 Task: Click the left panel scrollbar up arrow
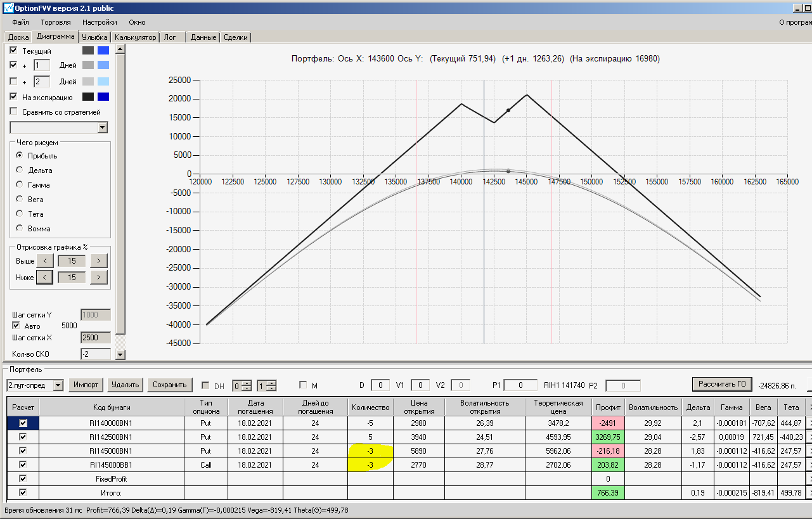[x=121, y=49]
